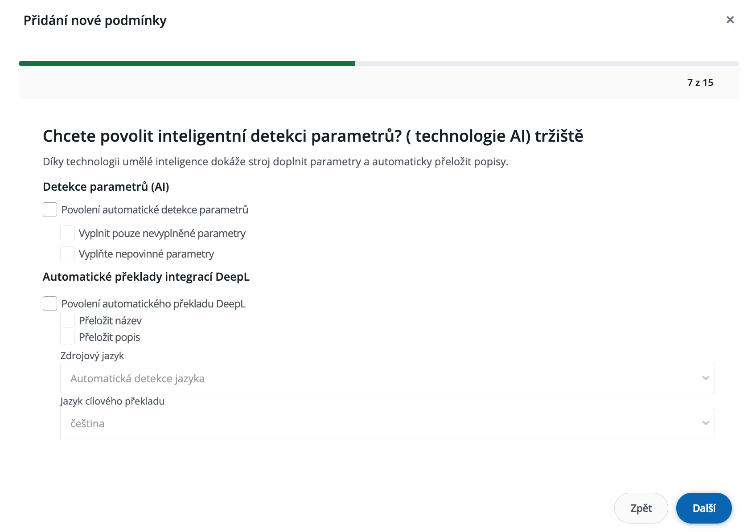The width and height of the screenshot is (756, 532).
Task: Click the Automatické překlady integrací DeepL heading
Action: coord(146,277)
